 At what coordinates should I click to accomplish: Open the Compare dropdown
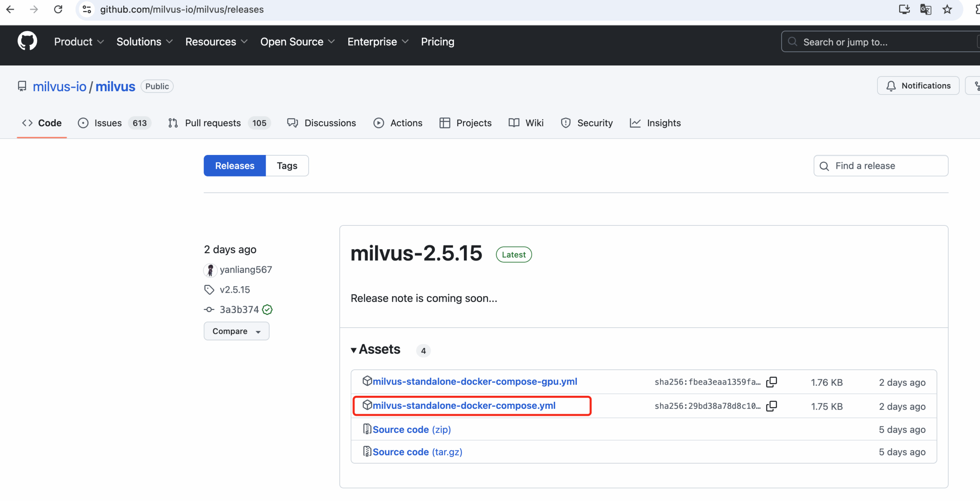[x=237, y=331]
